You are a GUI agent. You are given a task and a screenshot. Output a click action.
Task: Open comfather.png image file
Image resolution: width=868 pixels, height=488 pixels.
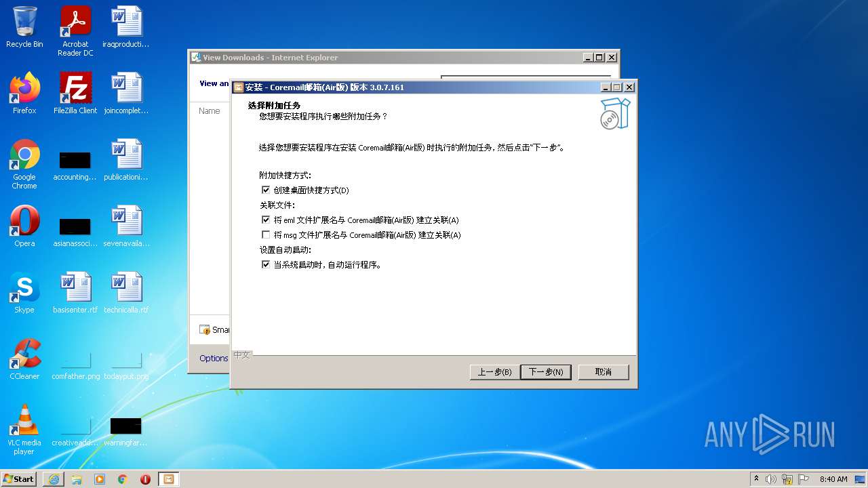point(75,366)
